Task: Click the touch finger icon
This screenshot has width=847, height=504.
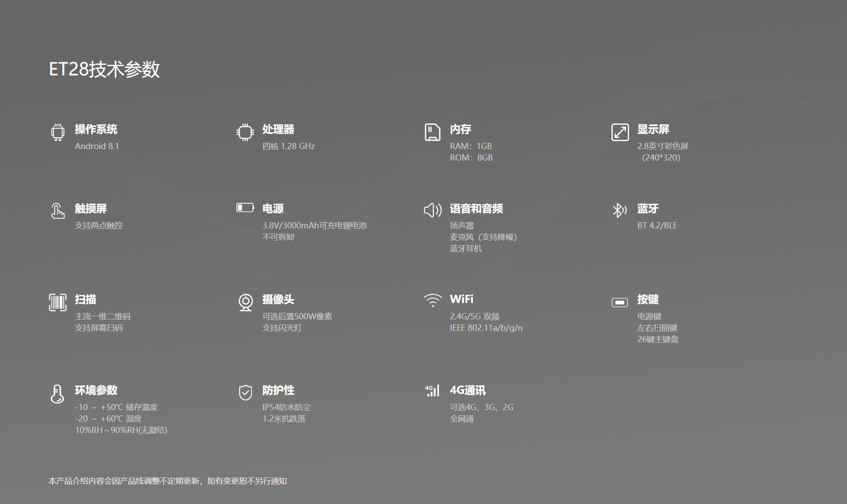Action: (57, 211)
